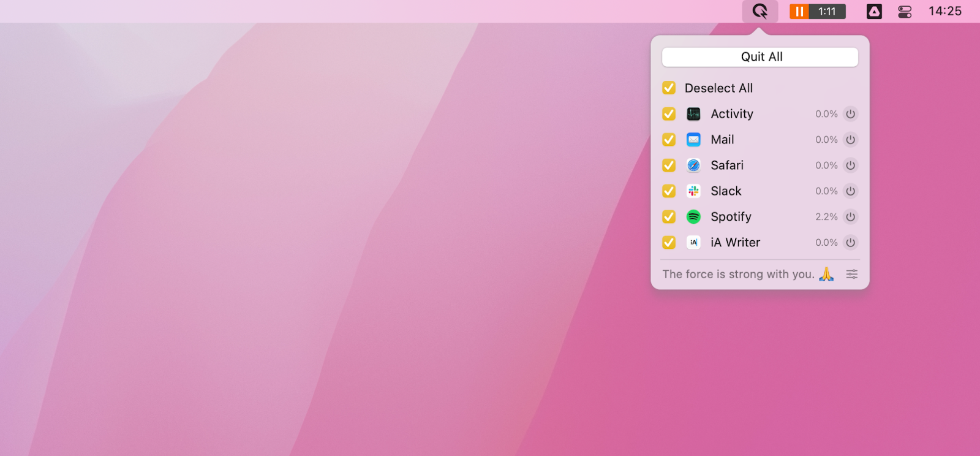
Task: Click the Spotify app icon
Action: coord(693,217)
